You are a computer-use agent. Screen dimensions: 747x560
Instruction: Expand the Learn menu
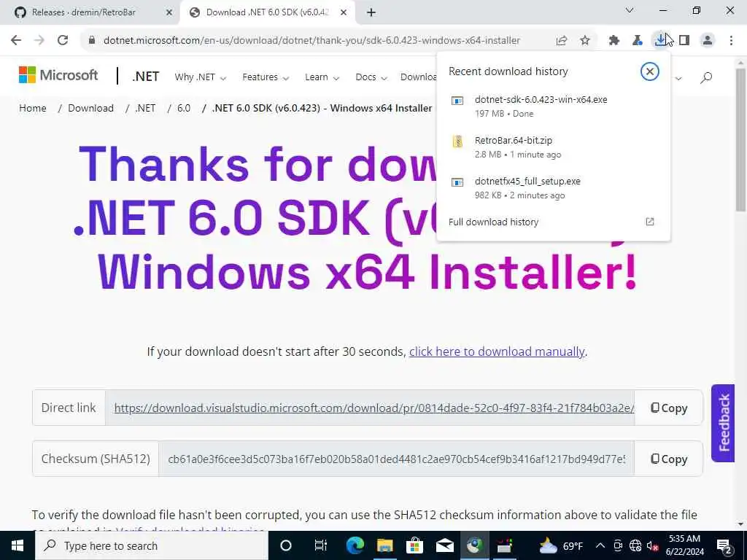[x=322, y=77]
